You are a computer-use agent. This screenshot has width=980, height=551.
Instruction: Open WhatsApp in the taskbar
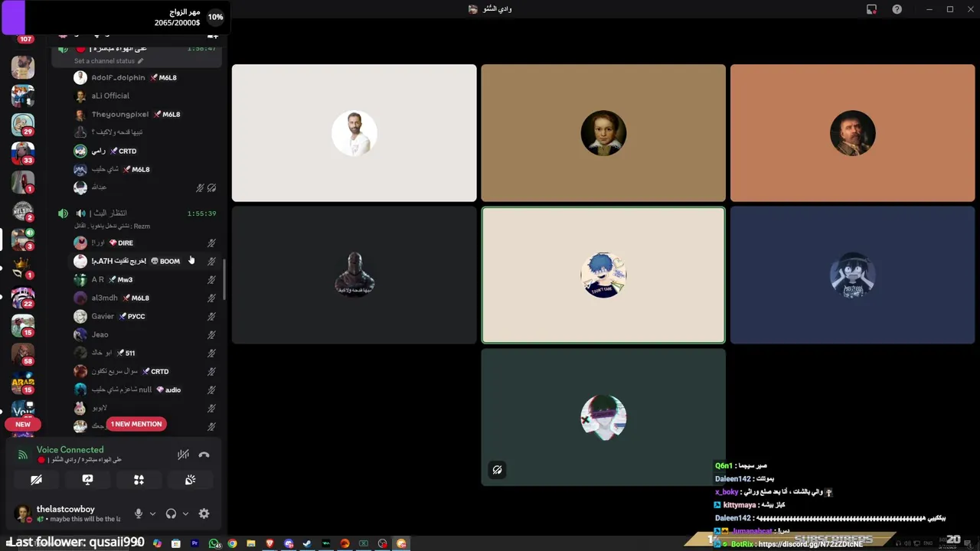pyautogui.click(x=214, y=543)
